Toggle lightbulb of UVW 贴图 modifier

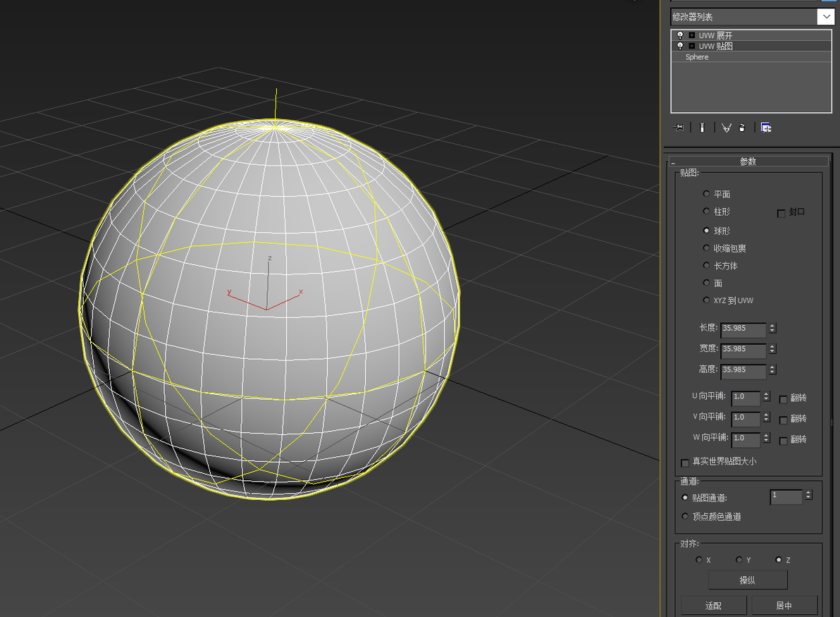coord(680,46)
